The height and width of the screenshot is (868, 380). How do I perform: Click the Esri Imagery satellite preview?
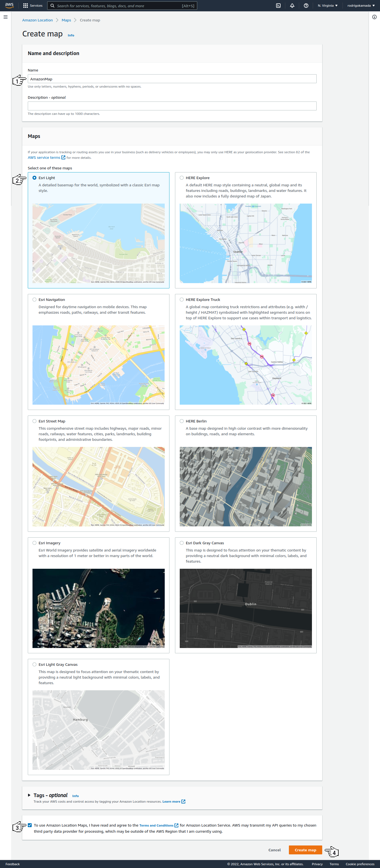[98, 608]
